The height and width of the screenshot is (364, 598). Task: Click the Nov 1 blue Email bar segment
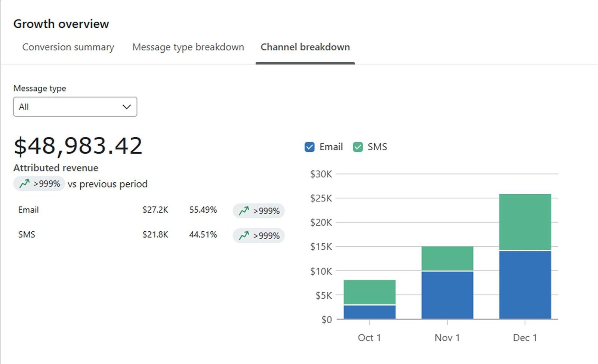click(447, 295)
